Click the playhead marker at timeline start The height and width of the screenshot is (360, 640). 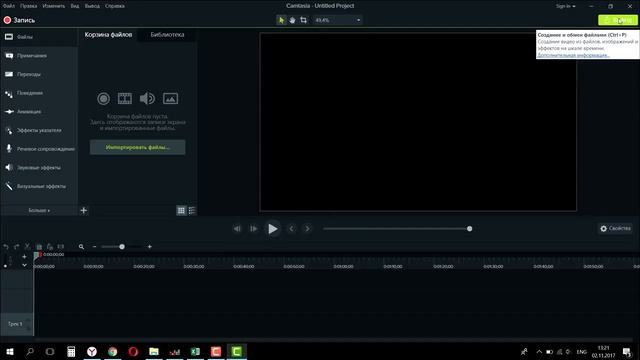[37, 255]
